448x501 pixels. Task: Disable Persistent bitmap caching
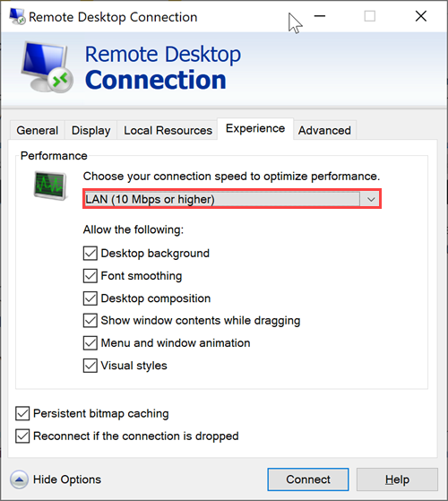click(22, 413)
